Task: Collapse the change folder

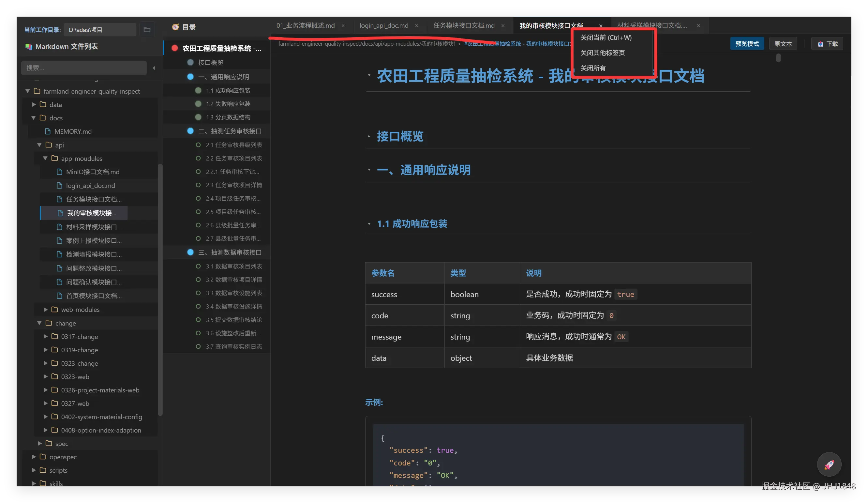Action: point(39,323)
